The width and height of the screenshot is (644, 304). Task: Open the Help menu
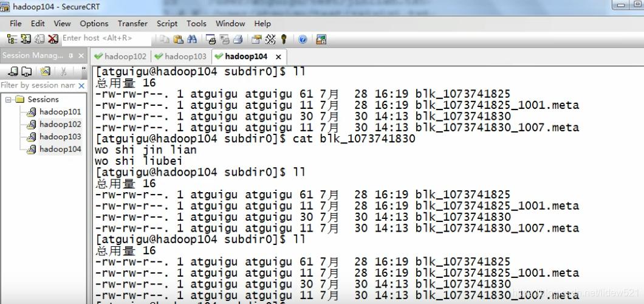pyautogui.click(x=262, y=24)
